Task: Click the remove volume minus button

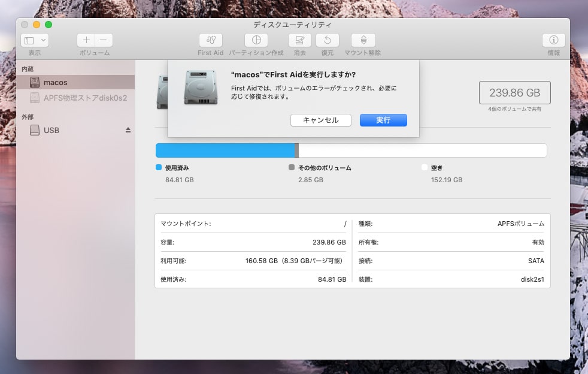Action: pyautogui.click(x=104, y=40)
